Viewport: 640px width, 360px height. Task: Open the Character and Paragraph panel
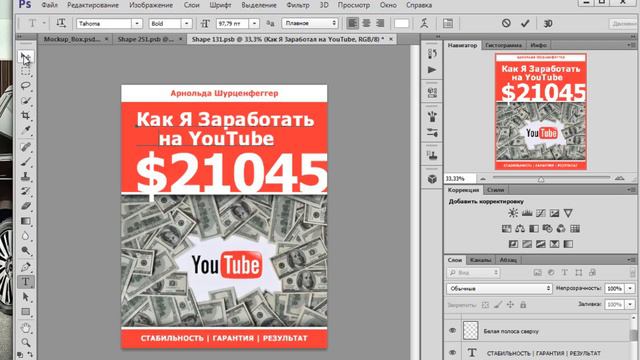pos(448,23)
